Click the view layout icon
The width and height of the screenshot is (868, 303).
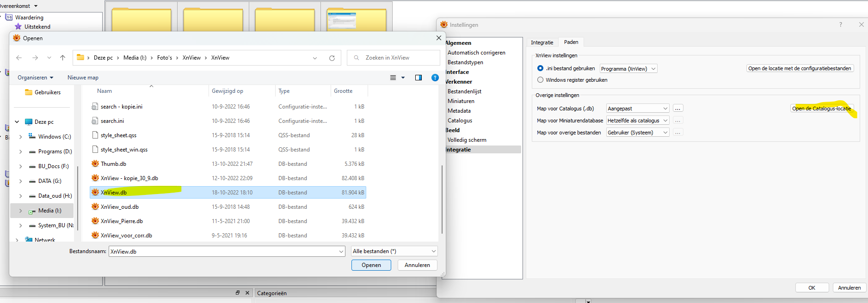[393, 78]
